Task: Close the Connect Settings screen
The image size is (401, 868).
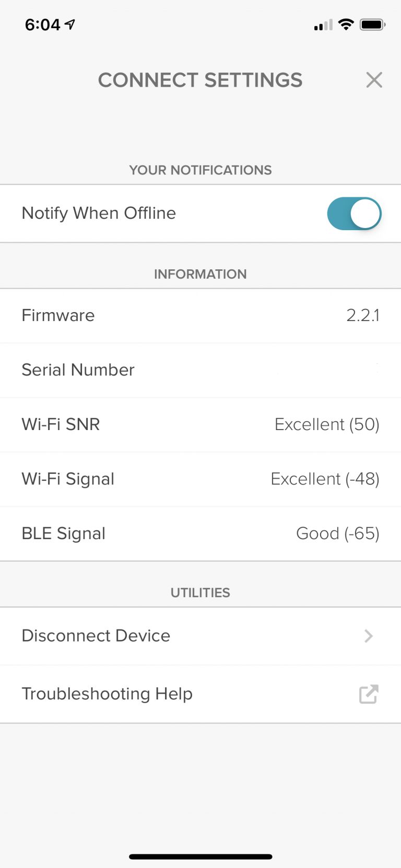Action: coord(374,80)
